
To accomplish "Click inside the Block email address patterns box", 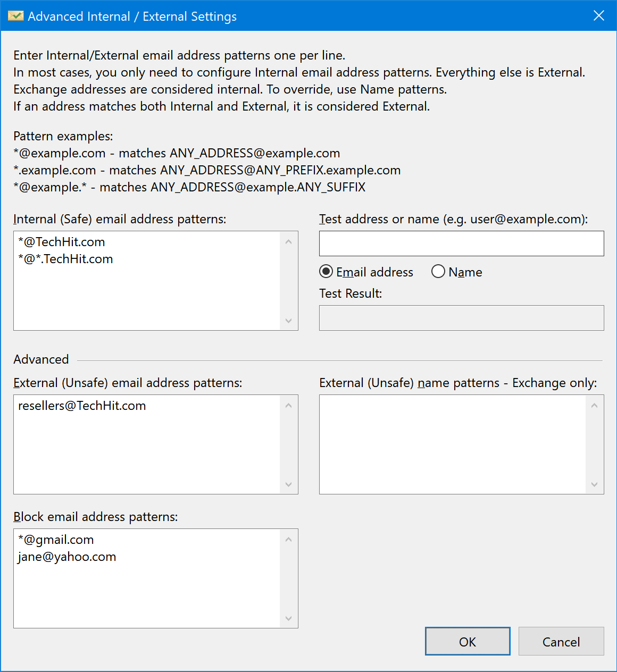I will pyautogui.click(x=147, y=578).
